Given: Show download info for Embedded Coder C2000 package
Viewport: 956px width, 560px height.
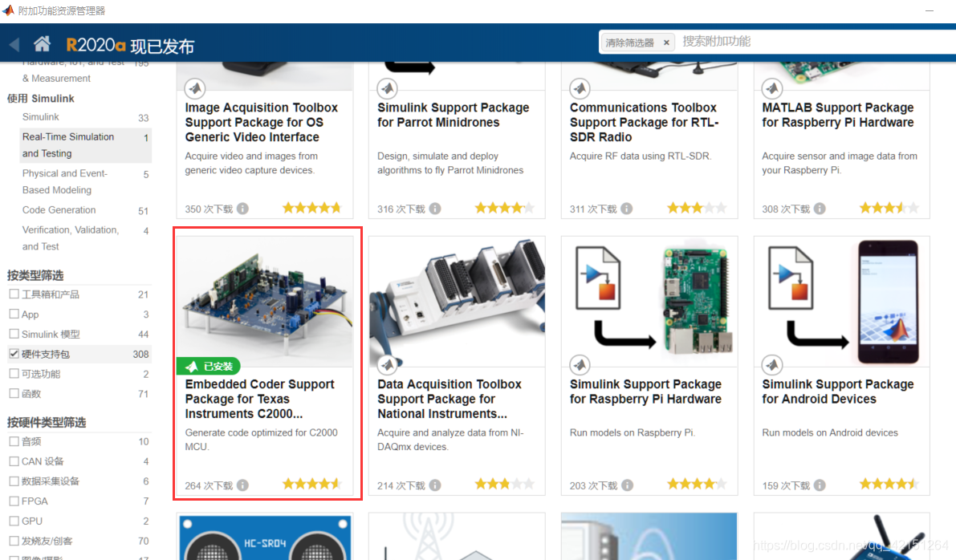Looking at the screenshot, I should coord(242,485).
